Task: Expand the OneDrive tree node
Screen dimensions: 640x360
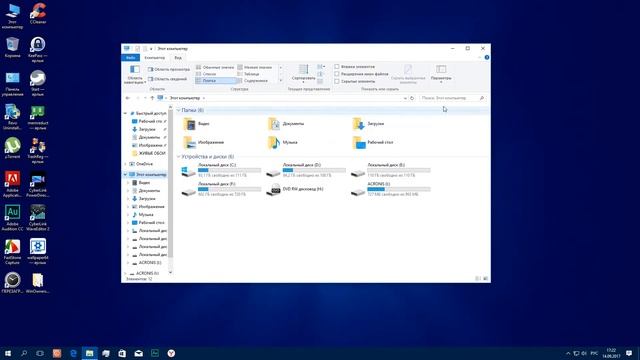Action: point(126,164)
